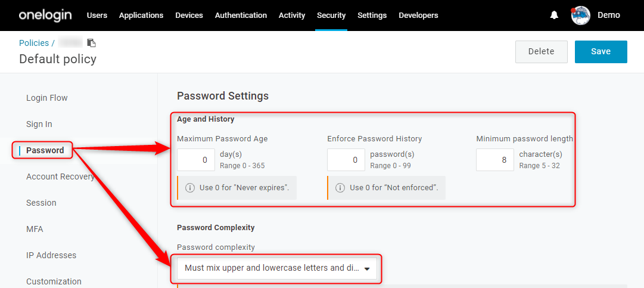This screenshot has height=288, width=644.
Task: Click the info icon beside "Not enforced"
Action: [x=340, y=188]
